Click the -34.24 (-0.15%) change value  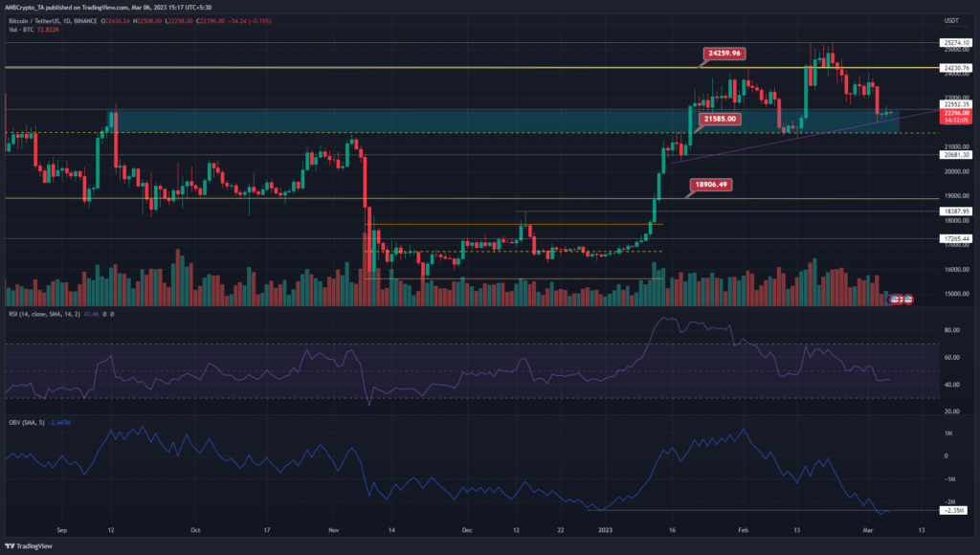pos(251,21)
